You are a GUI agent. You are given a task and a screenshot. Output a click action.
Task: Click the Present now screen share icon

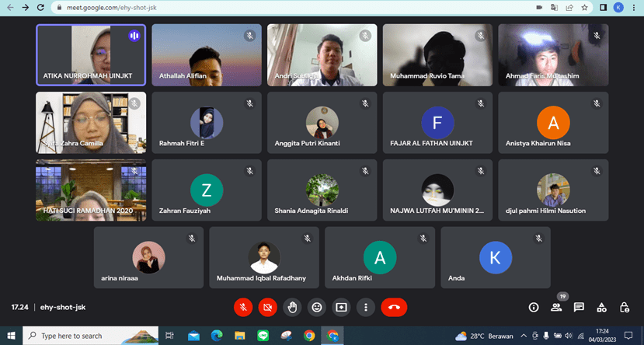341,307
